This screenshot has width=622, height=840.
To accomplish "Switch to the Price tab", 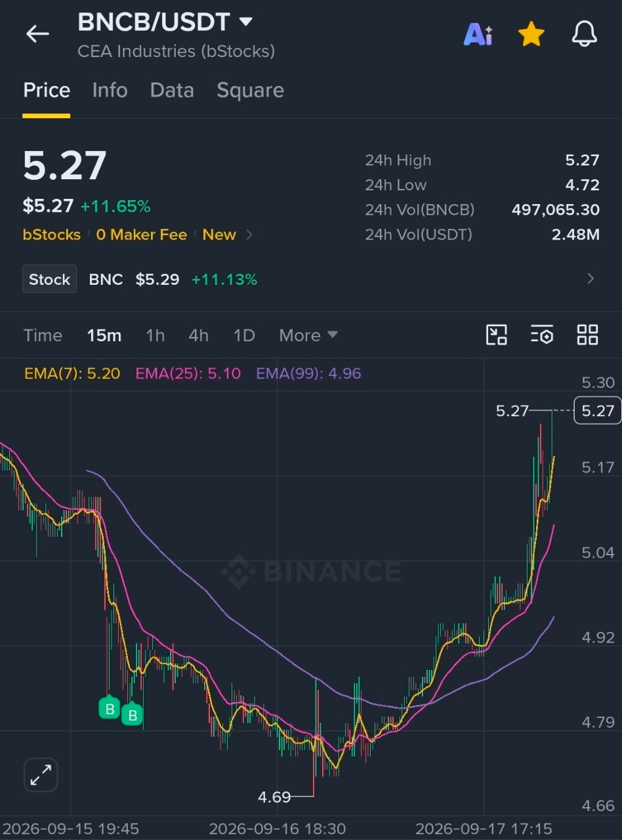I will pyautogui.click(x=47, y=90).
